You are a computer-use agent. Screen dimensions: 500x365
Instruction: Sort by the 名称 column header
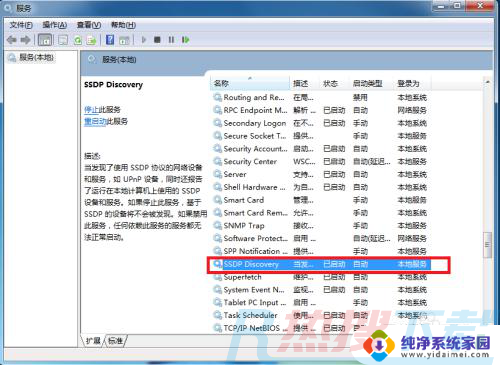pyautogui.click(x=250, y=83)
